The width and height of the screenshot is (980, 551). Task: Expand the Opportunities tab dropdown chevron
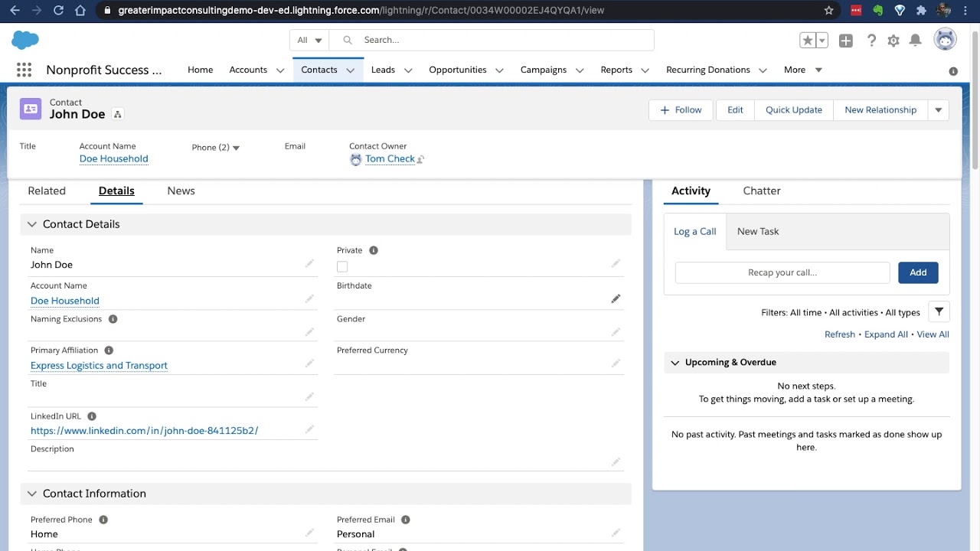pos(499,70)
